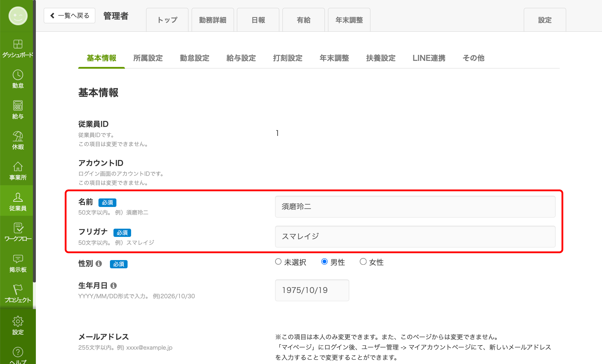Click the sidebar vertical scrollbar

pyautogui.click(x=34, y=141)
